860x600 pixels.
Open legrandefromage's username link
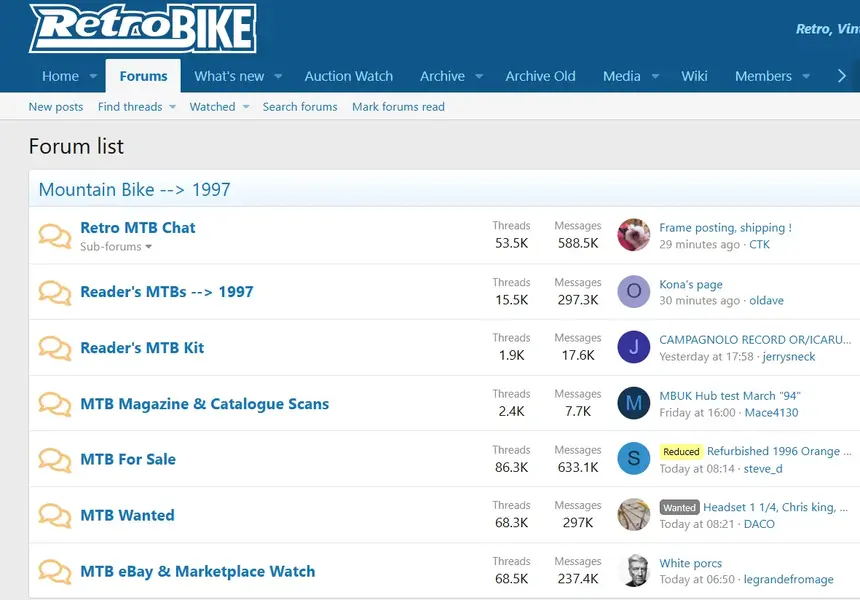788,580
